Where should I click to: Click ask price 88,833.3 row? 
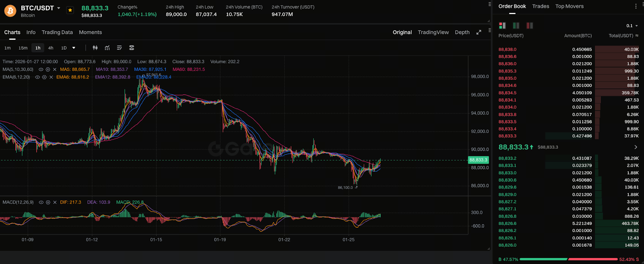[568, 136]
